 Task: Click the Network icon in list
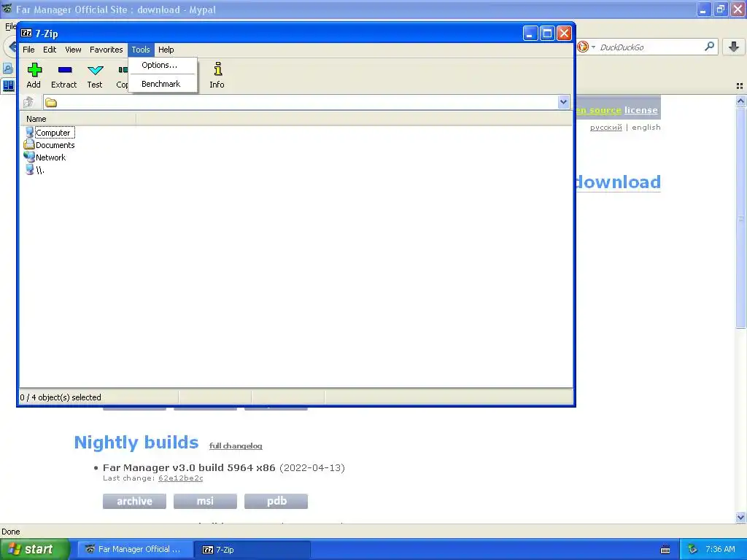tap(29, 157)
